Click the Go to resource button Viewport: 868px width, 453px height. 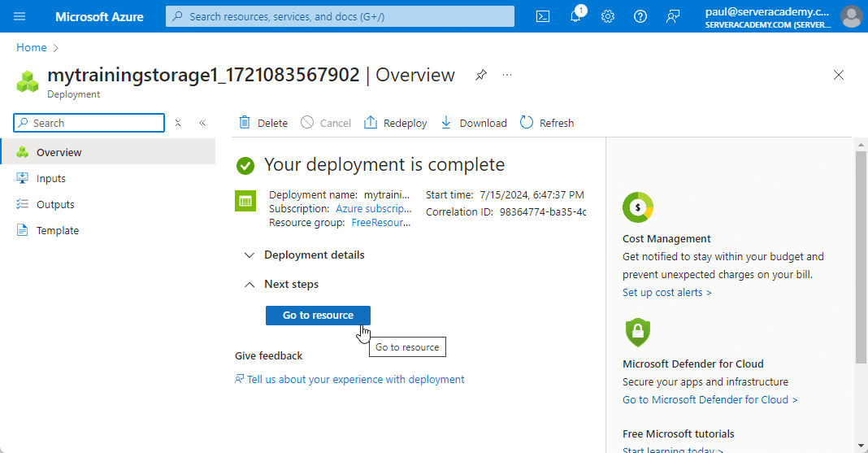click(x=318, y=315)
